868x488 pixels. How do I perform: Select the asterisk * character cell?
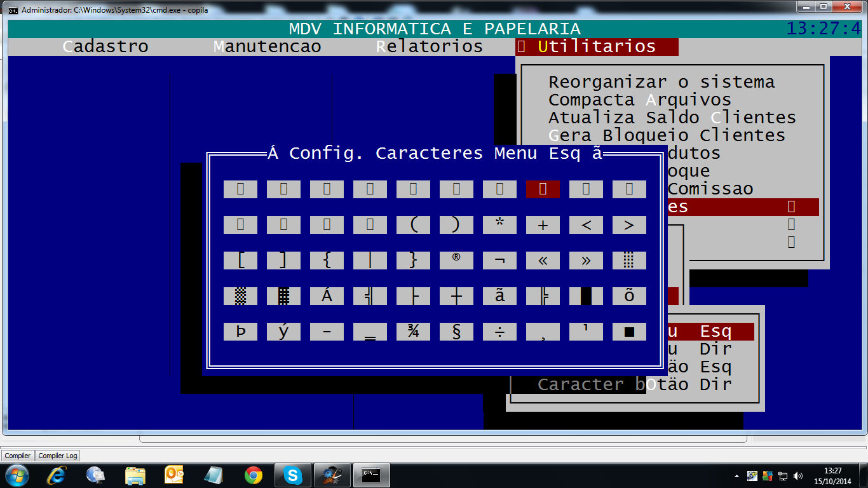(499, 224)
